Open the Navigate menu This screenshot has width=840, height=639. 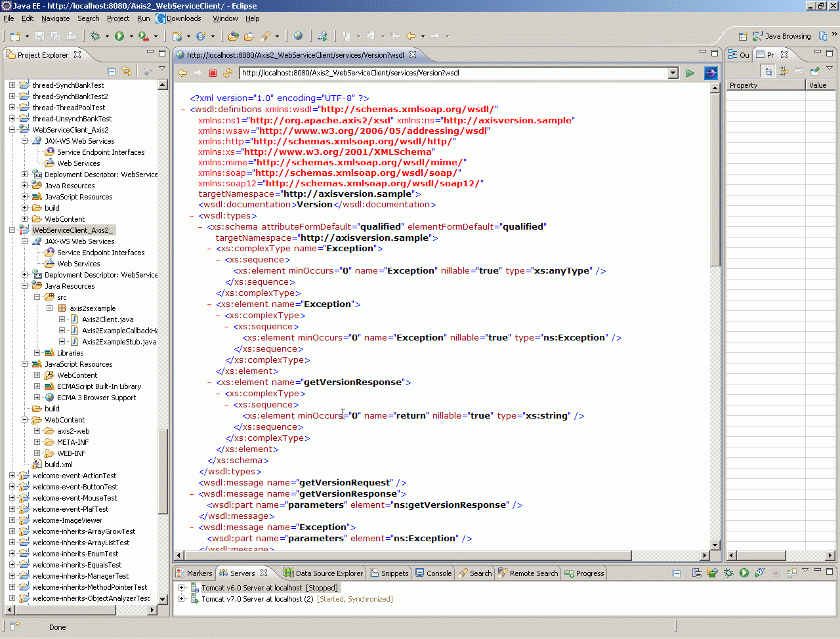(x=55, y=18)
